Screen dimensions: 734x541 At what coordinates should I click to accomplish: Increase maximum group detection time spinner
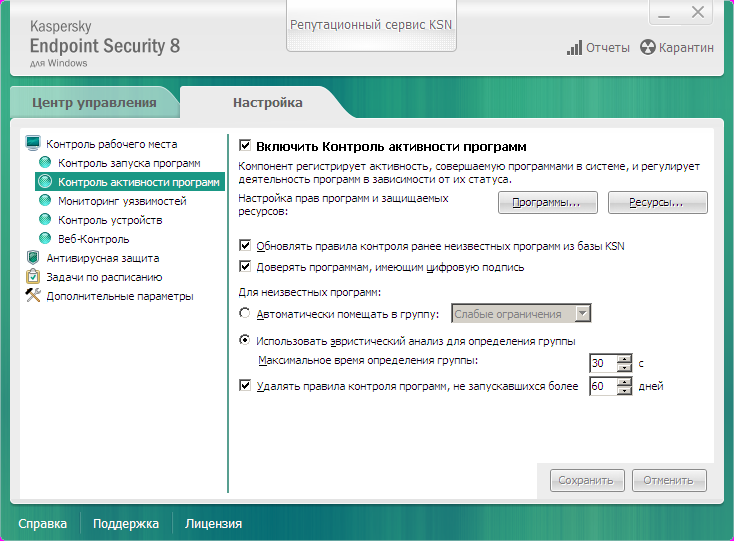click(x=624, y=359)
